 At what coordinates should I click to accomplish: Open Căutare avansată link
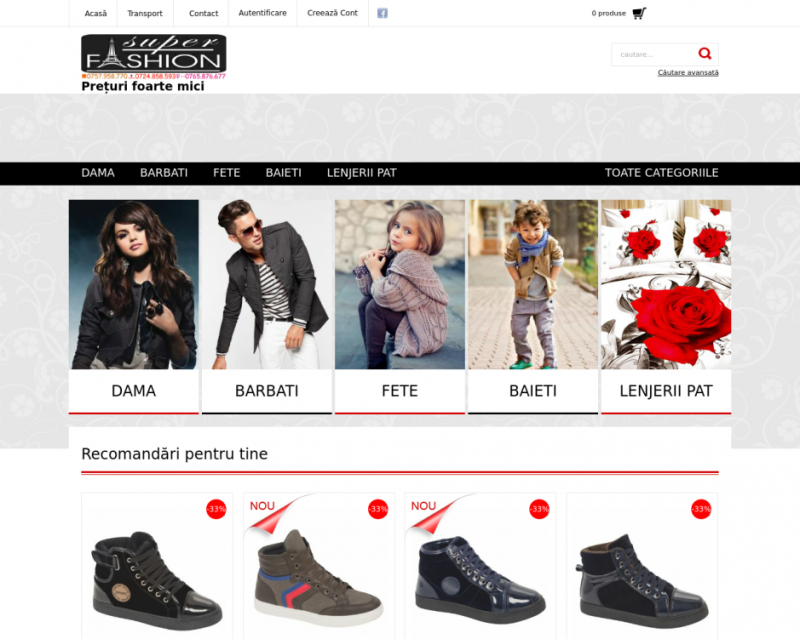pos(688,72)
